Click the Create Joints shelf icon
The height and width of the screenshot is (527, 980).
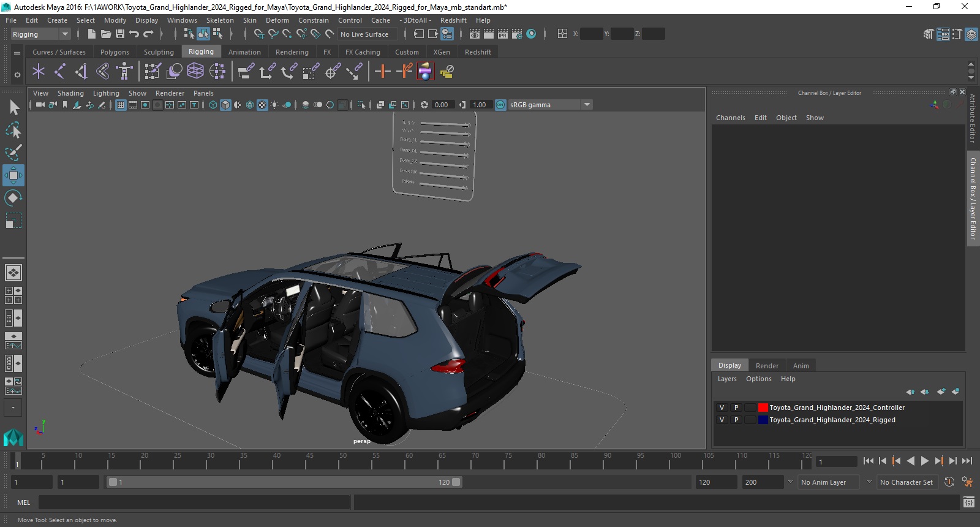60,72
